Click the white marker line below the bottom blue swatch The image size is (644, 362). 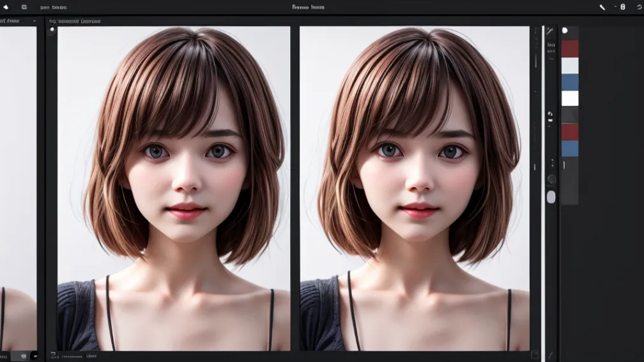click(564, 165)
